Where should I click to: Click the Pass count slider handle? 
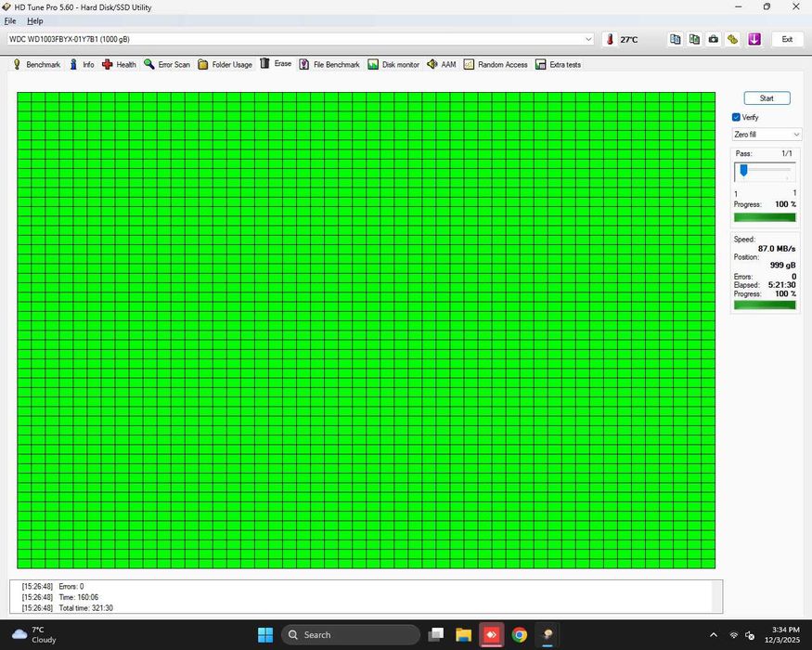tap(743, 170)
